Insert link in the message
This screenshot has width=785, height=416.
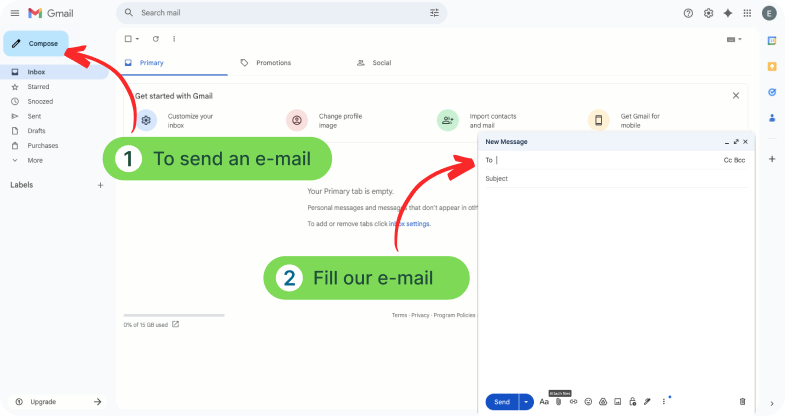pos(573,401)
